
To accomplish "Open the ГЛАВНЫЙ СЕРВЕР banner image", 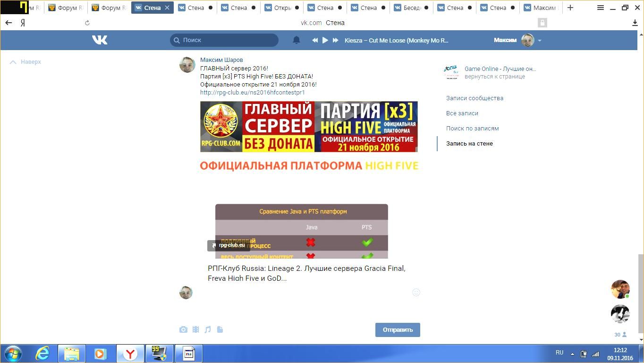I will coord(309,127).
